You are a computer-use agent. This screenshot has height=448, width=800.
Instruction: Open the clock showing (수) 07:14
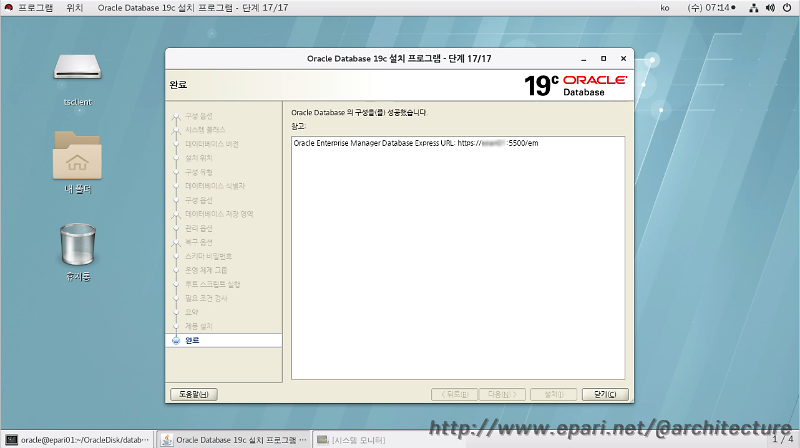711,8
